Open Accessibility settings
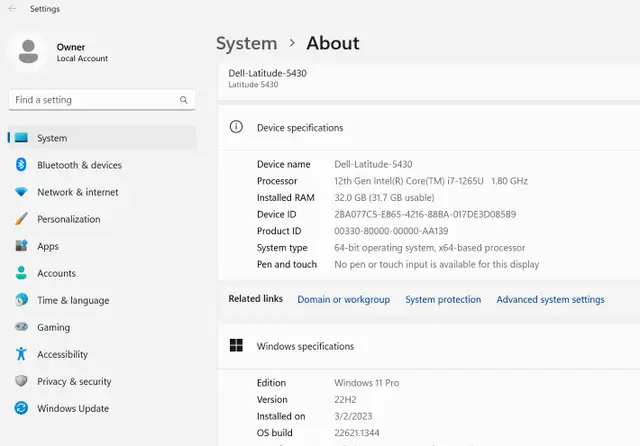640x446 pixels. 102,354
